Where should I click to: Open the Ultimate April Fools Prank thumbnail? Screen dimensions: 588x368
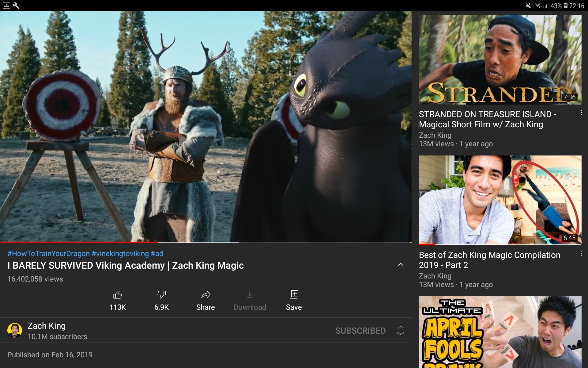[x=500, y=332]
